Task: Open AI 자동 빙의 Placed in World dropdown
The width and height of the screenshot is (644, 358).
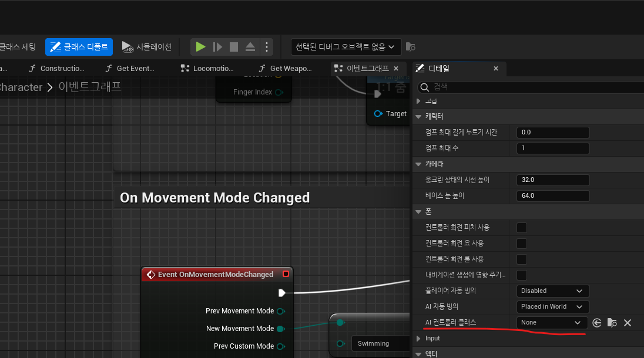Action: pyautogui.click(x=553, y=307)
